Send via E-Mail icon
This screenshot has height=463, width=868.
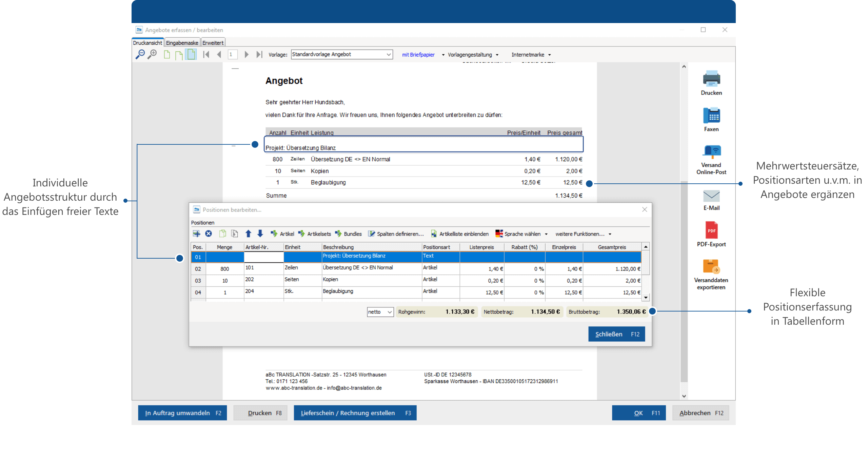point(711,196)
